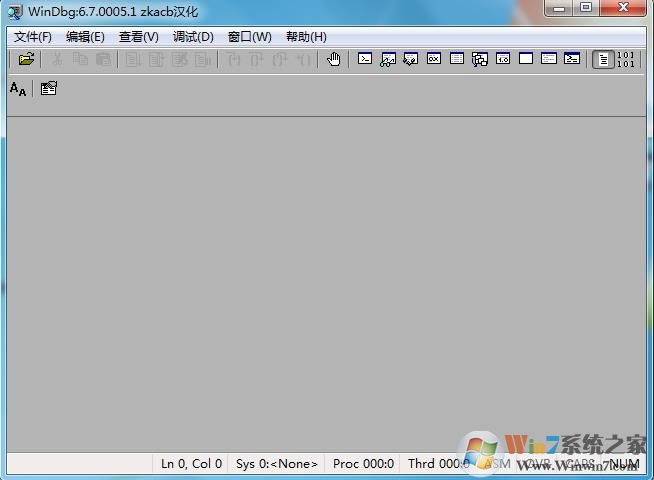Click the greyed-out Paste icon
This screenshot has height=480, width=654.
[x=103, y=59]
